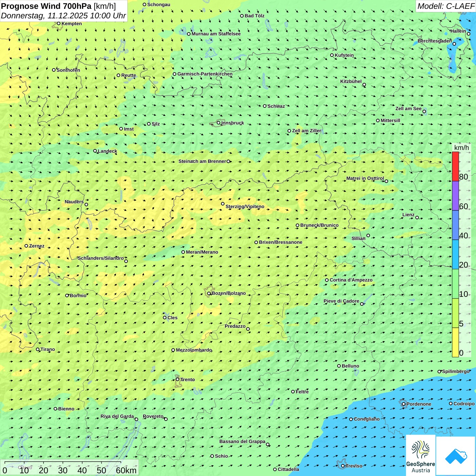Select the Treviso city marker
This screenshot has height=476, width=476.
point(343,466)
